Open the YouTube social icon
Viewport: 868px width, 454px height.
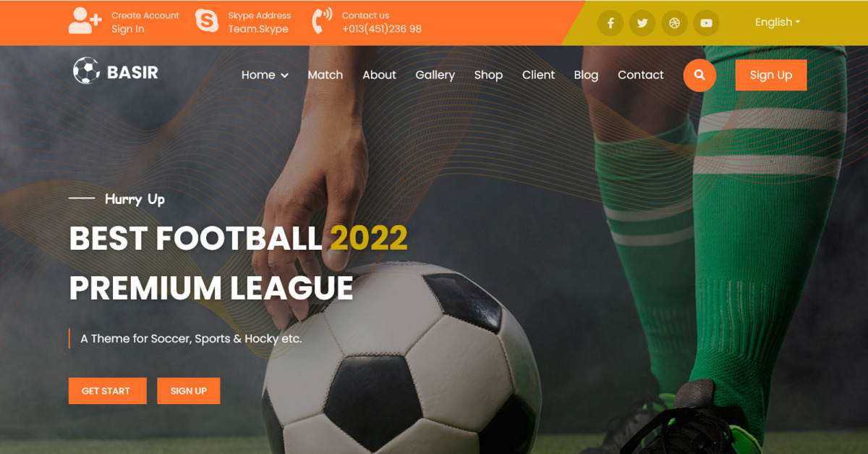coord(706,23)
